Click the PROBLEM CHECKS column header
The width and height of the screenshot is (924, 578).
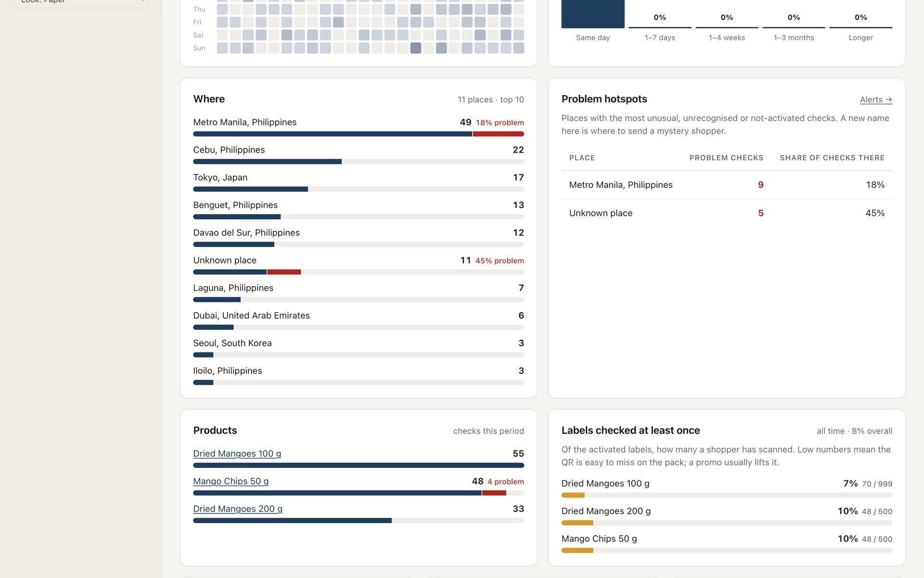tap(726, 158)
